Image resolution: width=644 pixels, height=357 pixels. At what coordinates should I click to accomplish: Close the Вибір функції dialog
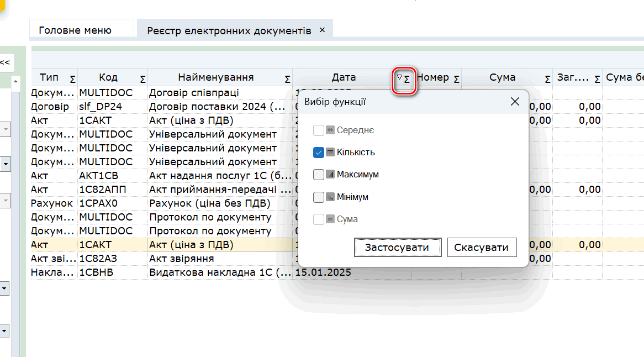click(x=515, y=102)
